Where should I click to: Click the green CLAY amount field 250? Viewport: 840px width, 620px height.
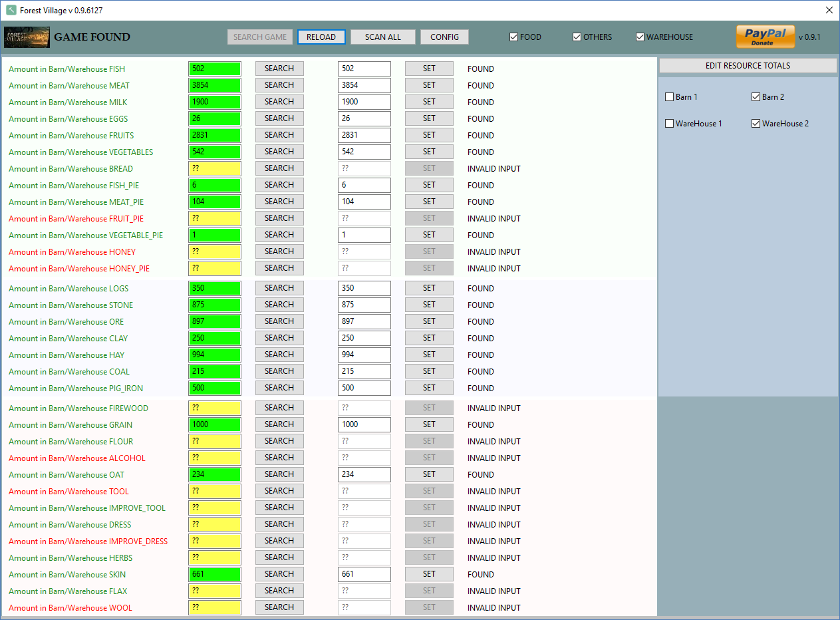click(215, 338)
